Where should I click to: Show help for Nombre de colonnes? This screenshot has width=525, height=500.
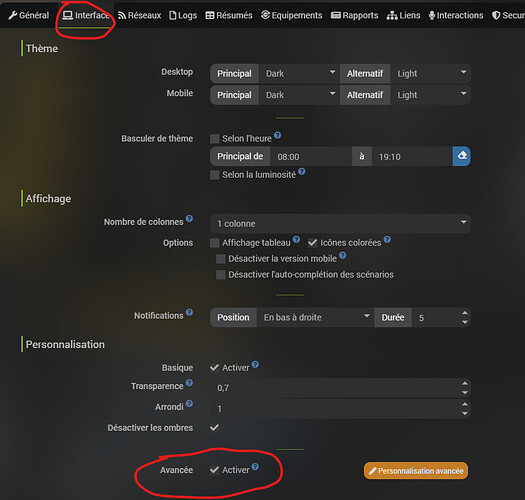pos(189,219)
